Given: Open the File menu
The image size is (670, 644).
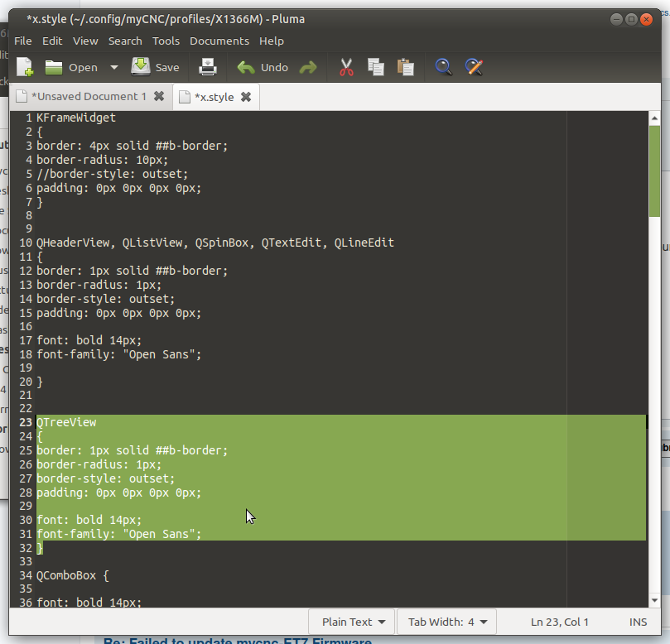Looking at the screenshot, I should (23, 41).
